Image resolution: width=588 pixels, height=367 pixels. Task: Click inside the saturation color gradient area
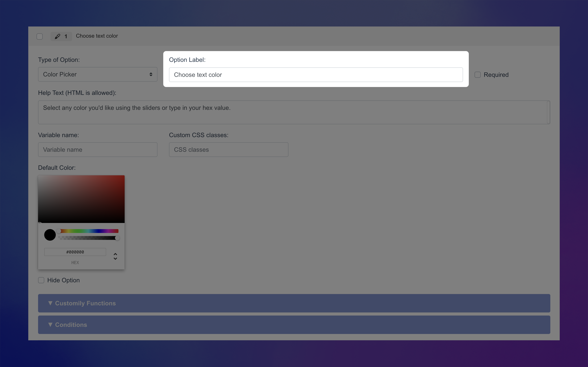pos(81,199)
